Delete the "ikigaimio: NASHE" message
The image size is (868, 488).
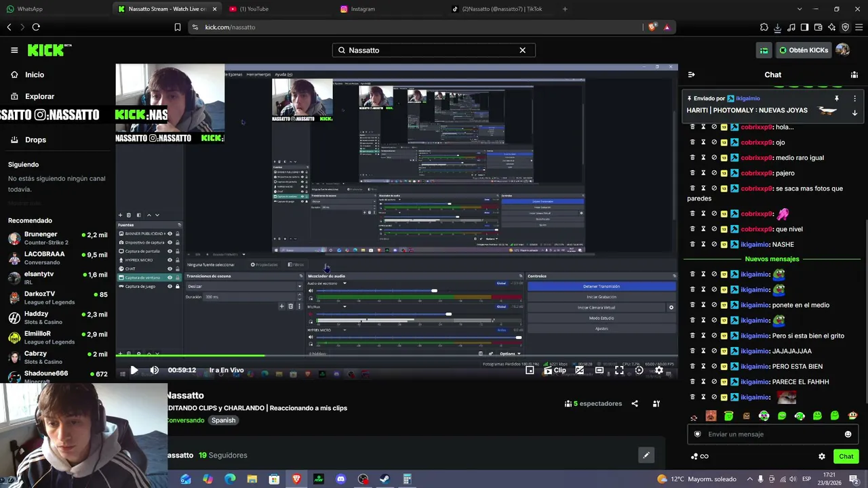(x=692, y=244)
